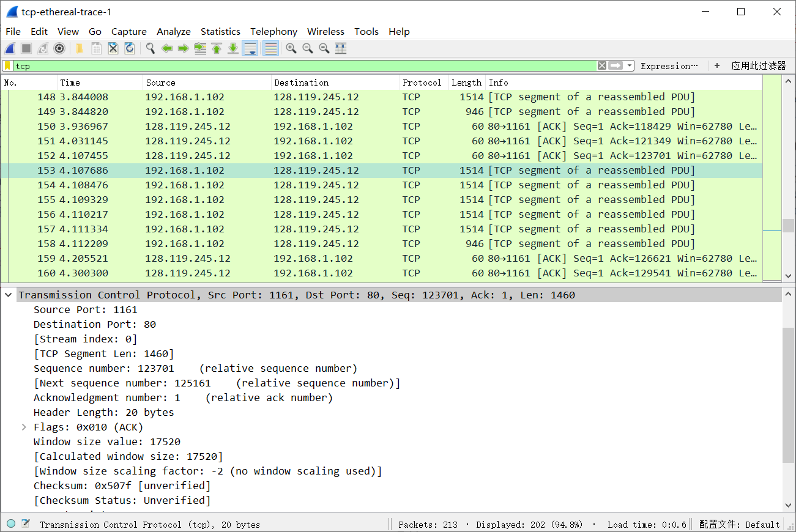Click the packet list vertical scrollbar thumb
Screen dimensions: 796x532
[789, 226]
